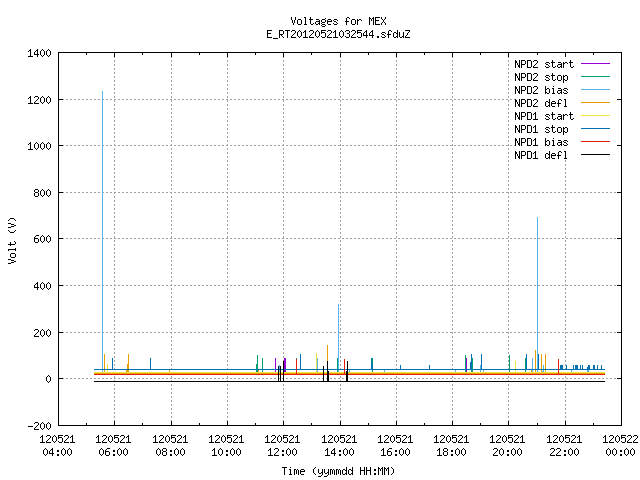The width and height of the screenshot is (640, 480).
Task: Click the 400 y-axis tick label
Action: tap(42, 286)
